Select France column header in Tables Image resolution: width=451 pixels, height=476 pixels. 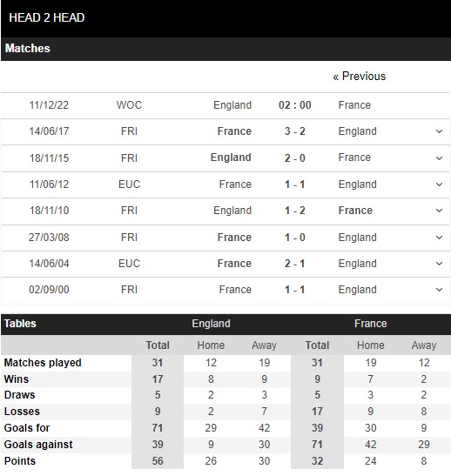371,324
